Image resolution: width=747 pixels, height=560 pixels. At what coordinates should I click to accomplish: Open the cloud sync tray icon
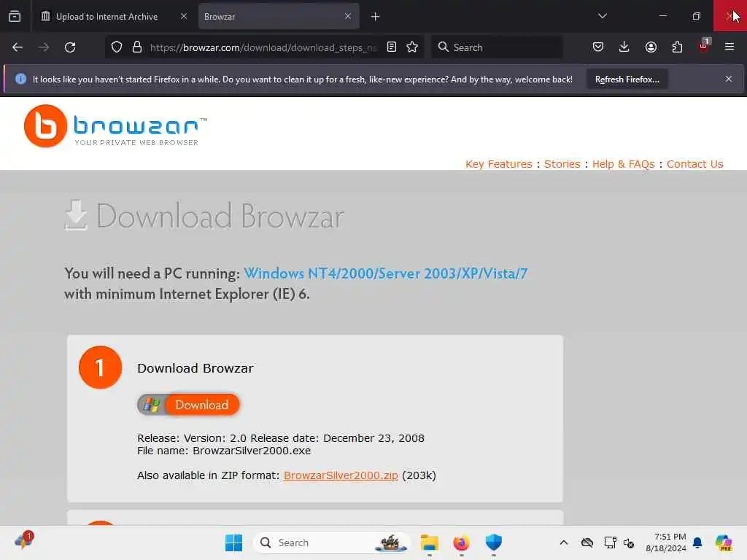tap(587, 542)
